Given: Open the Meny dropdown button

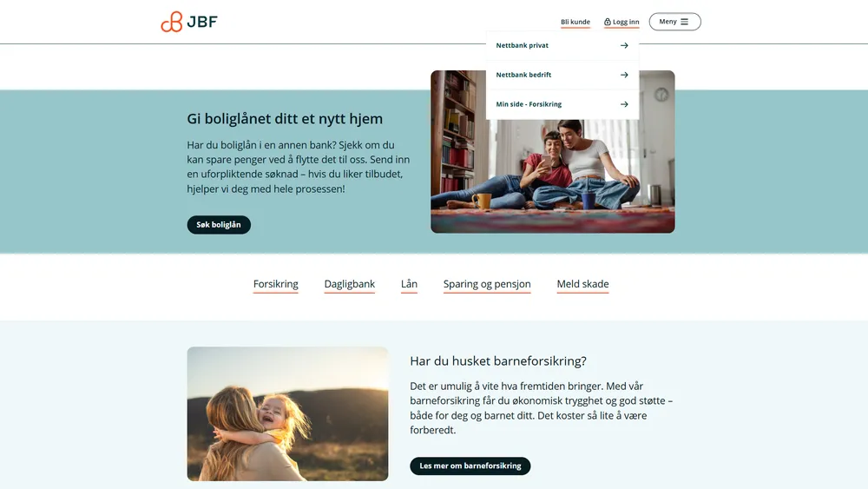Looking at the screenshot, I should [x=674, y=22].
